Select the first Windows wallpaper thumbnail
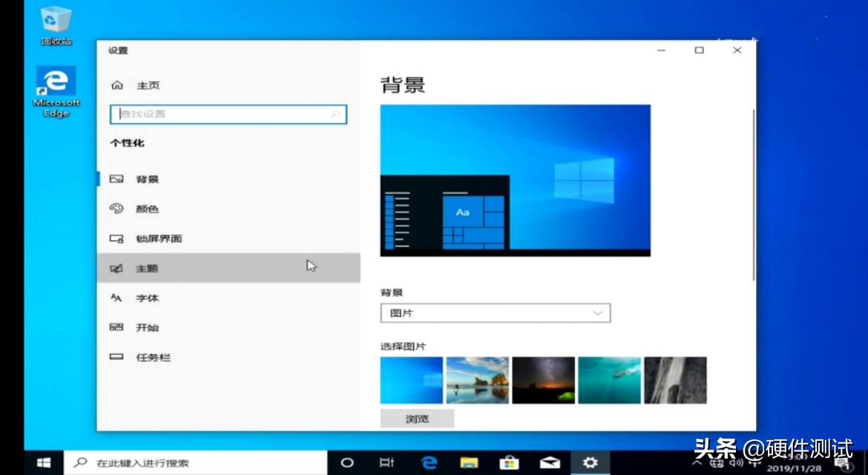The width and height of the screenshot is (868, 475). pos(411,379)
